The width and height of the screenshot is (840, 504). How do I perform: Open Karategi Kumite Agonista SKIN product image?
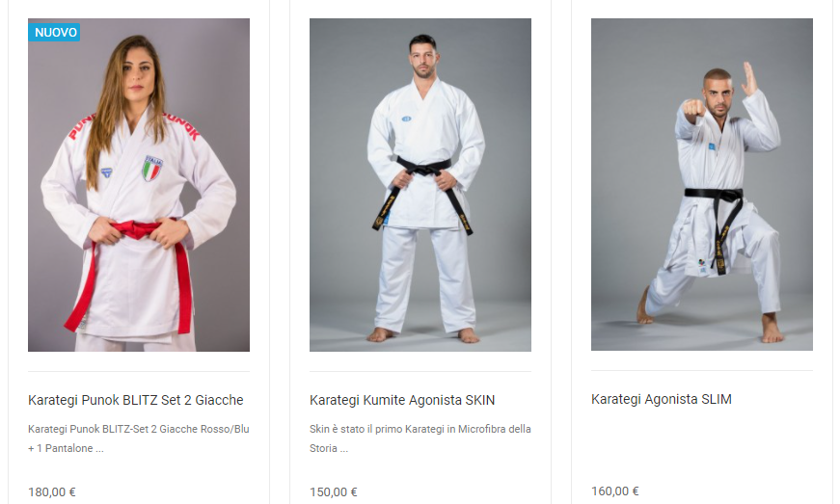(420, 185)
